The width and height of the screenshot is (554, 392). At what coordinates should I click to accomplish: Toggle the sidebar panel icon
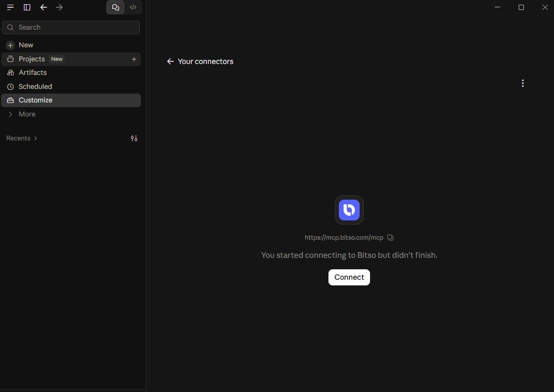tap(27, 7)
